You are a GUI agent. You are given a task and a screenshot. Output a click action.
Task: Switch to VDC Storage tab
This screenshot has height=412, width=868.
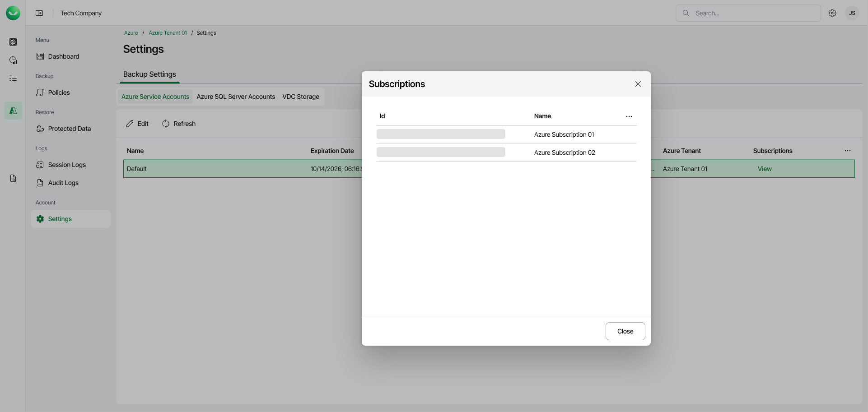tap(301, 97)
